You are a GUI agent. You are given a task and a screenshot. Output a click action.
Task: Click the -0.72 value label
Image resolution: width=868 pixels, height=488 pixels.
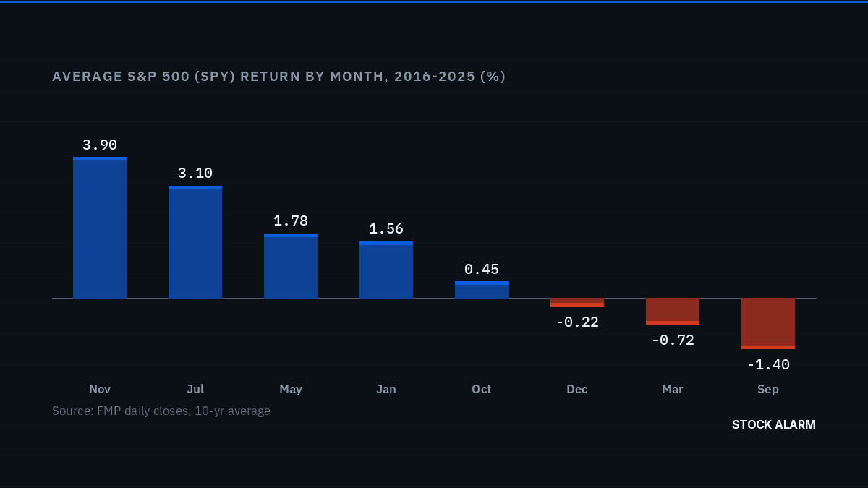pos(673,341)
